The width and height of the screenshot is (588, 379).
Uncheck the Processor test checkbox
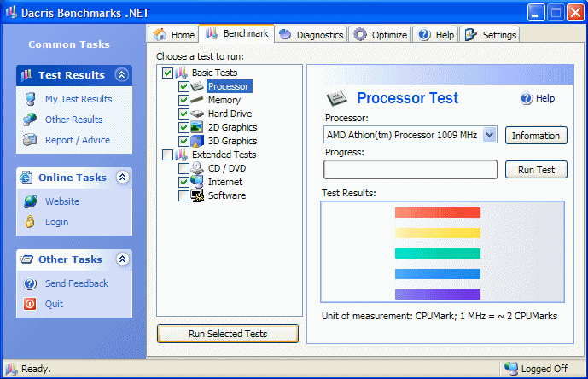183,86
